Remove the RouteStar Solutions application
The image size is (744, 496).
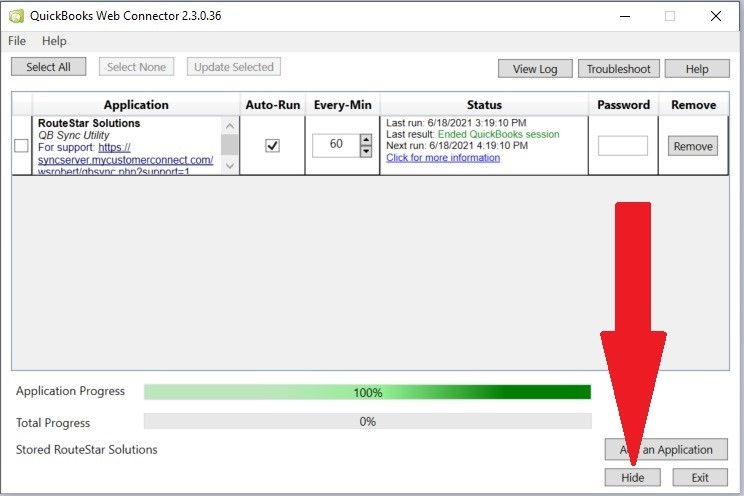(693, 146)
